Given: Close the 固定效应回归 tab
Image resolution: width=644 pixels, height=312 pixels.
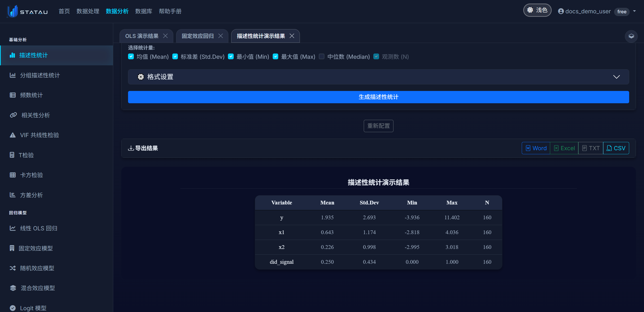Looking at the screenshot, I should click(x=221, y=36).
